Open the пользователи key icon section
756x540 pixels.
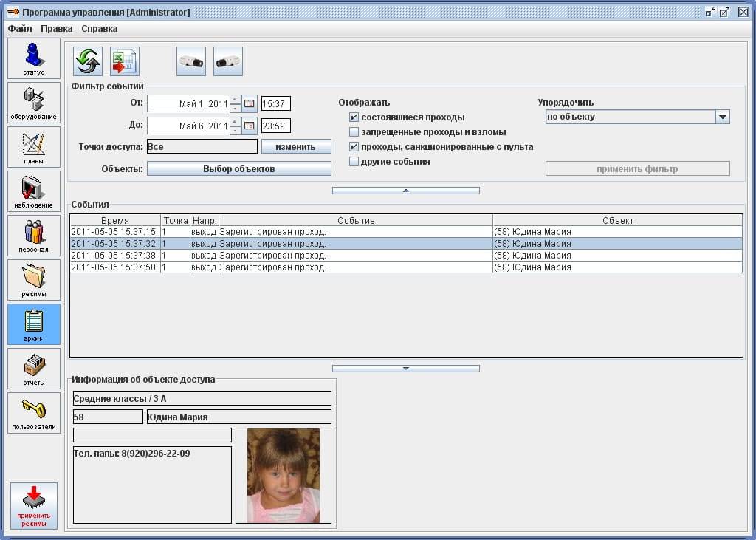34,413
